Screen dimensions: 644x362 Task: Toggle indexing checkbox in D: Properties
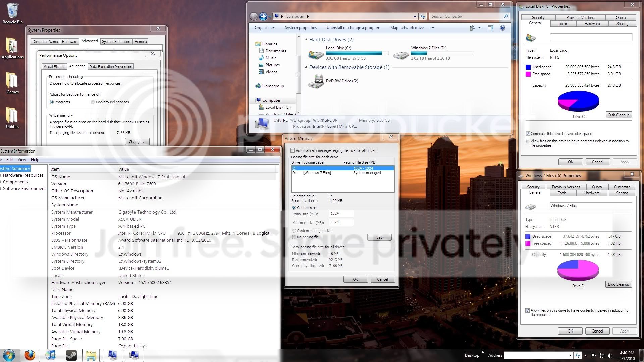pyautogui.click(x=527, y=311)
